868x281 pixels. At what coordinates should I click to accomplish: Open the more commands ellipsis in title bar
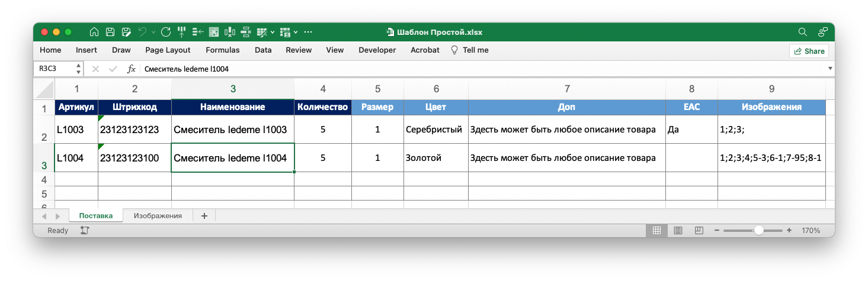tap(308, 32)
